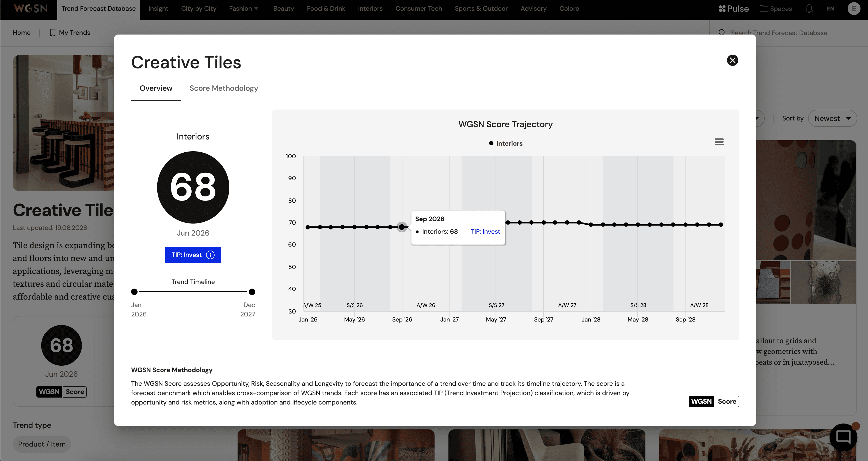Open the Coloro menu
This screenshot has height=461, width=868.
(569, 9)
